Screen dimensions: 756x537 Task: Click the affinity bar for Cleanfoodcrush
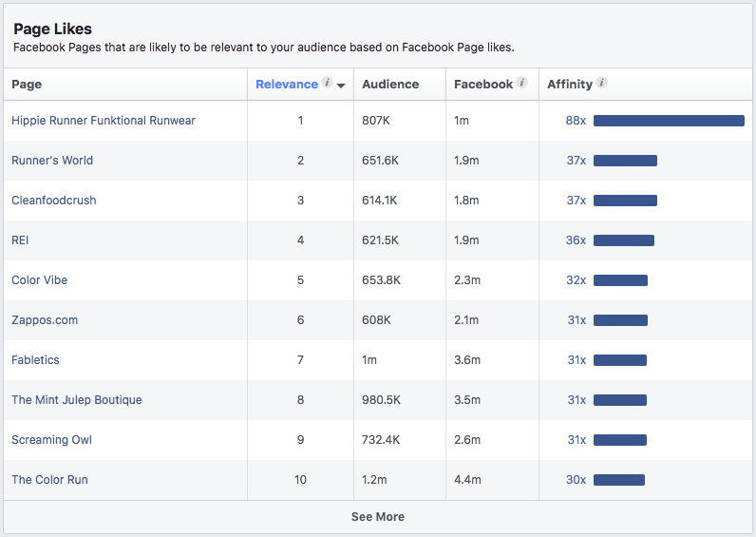coord(625,201)
